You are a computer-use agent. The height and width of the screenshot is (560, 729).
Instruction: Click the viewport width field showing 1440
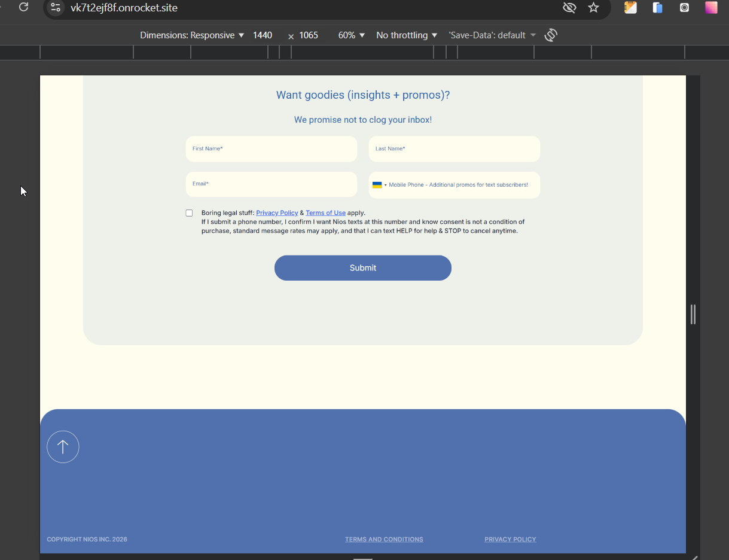[x=264, y=35]
